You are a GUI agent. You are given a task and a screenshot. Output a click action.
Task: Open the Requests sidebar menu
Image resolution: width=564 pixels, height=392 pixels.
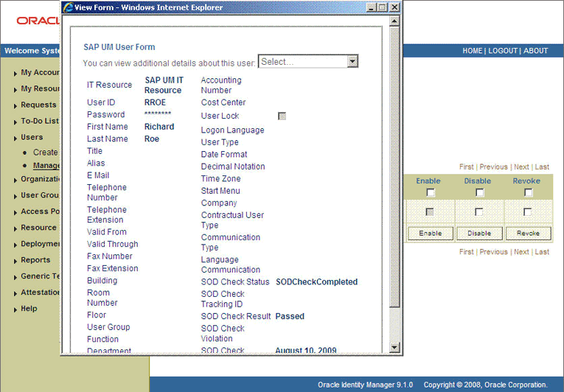point(38,105)
